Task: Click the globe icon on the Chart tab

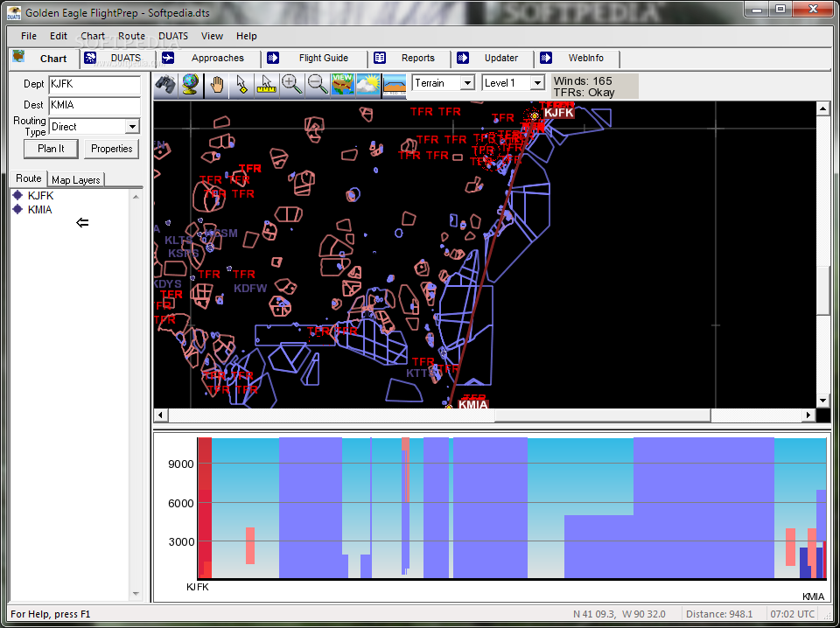Action: click(19, 56)
